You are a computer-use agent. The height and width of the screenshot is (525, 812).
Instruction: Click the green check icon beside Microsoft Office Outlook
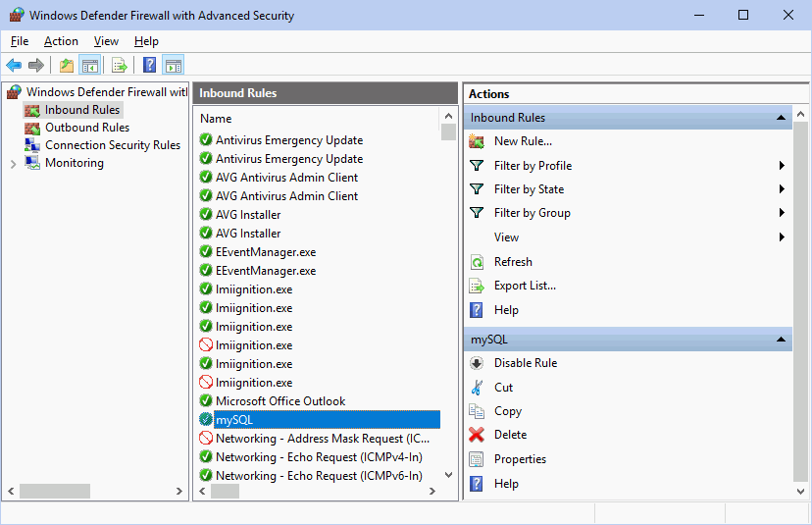[206, 400]
